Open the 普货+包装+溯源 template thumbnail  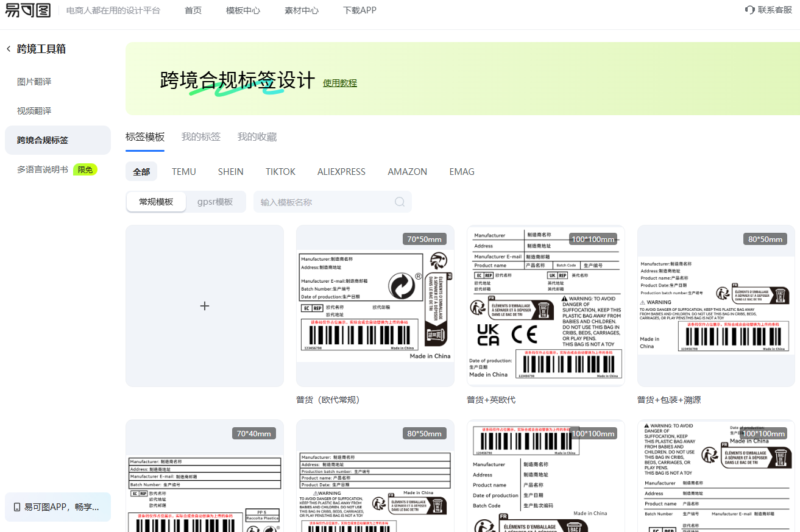pos(716,306)
